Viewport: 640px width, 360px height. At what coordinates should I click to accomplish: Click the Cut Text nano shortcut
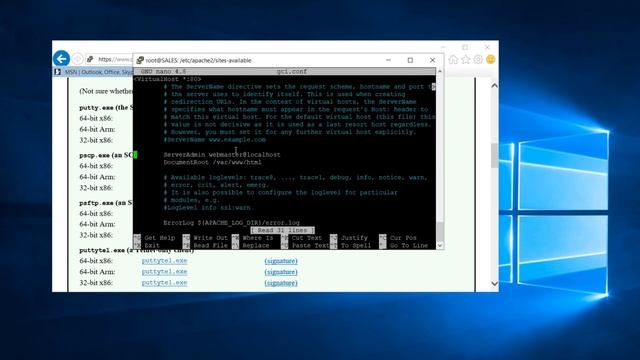pyautogui.click(x=302, y=238)
